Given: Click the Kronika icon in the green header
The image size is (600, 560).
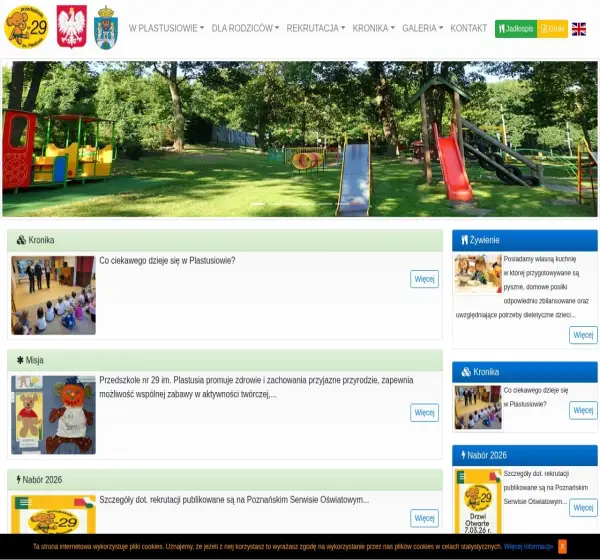Looking at the screenshot, I should [21, 240].
